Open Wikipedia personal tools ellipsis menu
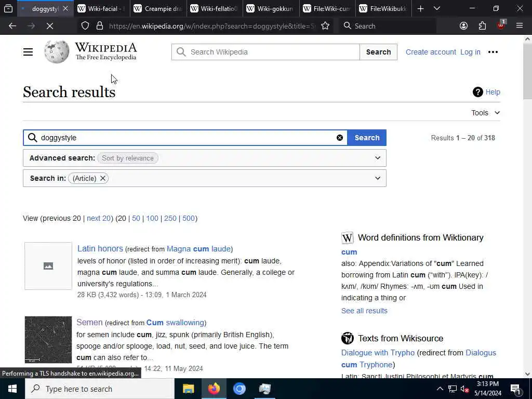The height and width of the screenshot is (399, 532). point(493,52)
